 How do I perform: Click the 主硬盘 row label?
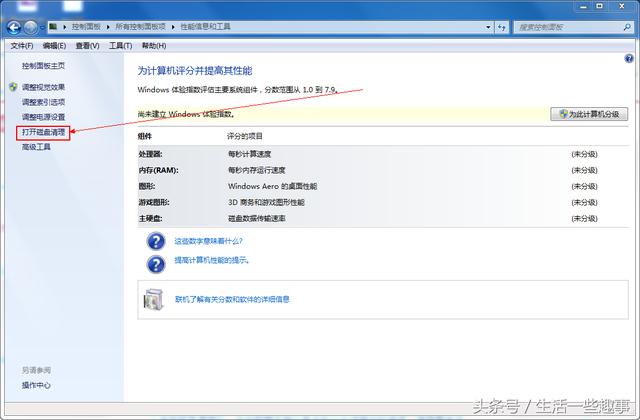(x=150, y=219)
